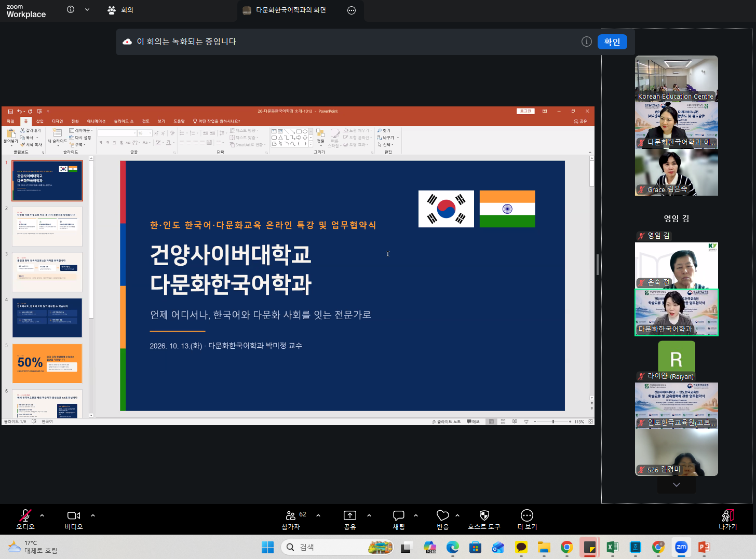Expand share options arrow beside 공유
The height and width of the screenshot is (559, 756).
pos(369,515)
